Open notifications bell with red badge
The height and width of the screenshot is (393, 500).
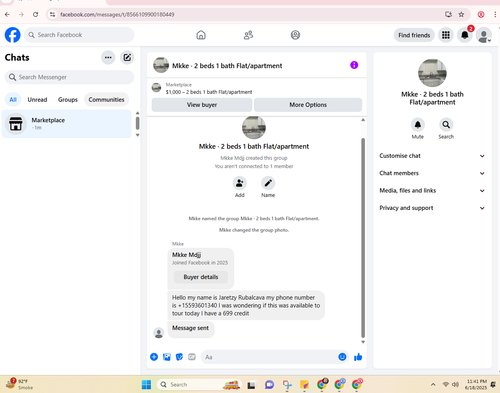[465, 35]
